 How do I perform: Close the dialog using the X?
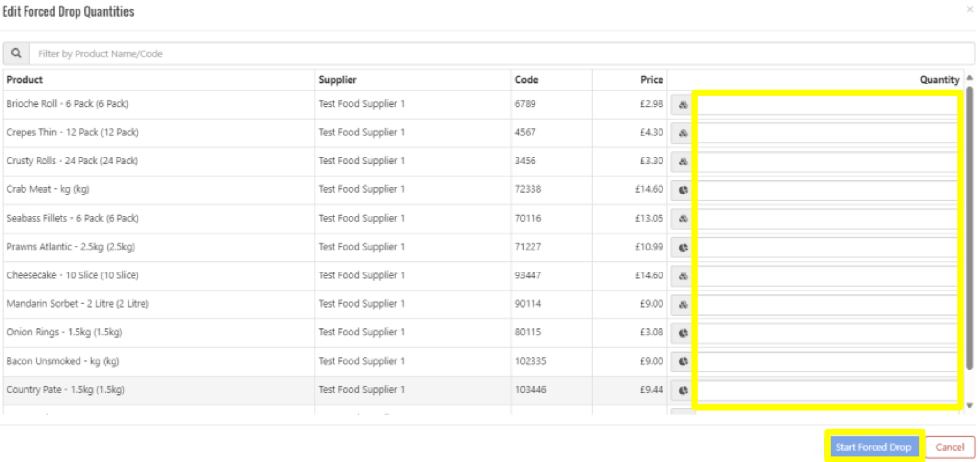point(971,10)
